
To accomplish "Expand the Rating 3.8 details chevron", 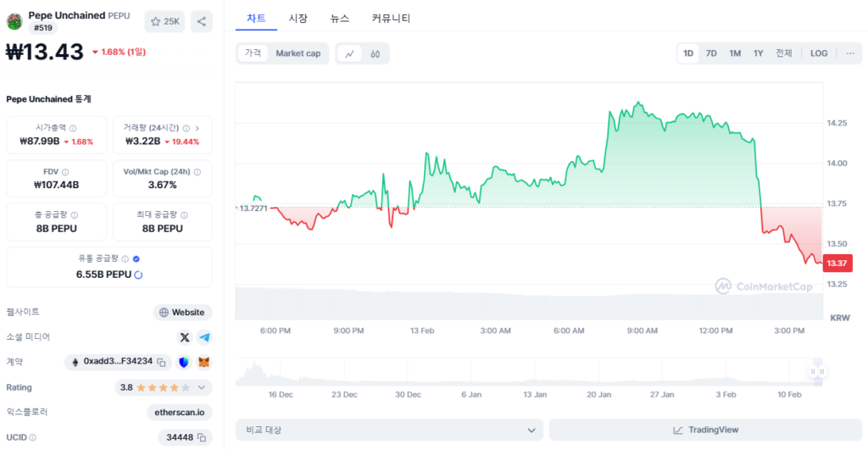I will click(x=202, y=387).
